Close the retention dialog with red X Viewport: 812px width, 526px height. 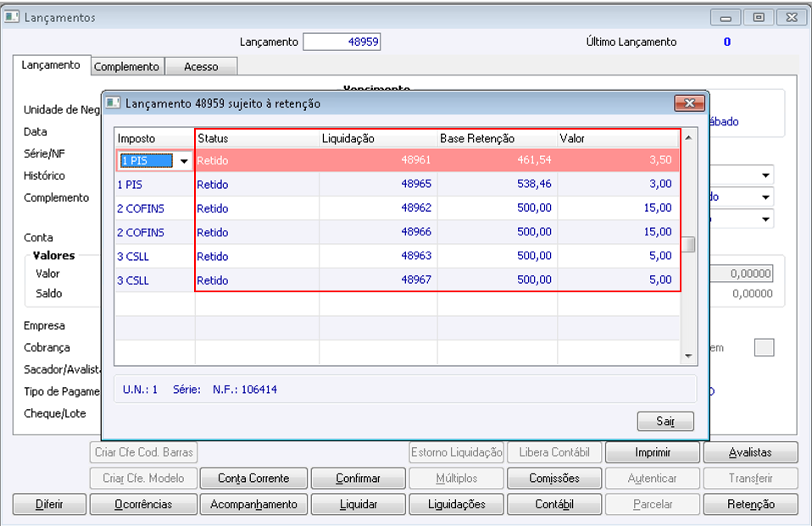pyautogui.click(x=690, y=103)
